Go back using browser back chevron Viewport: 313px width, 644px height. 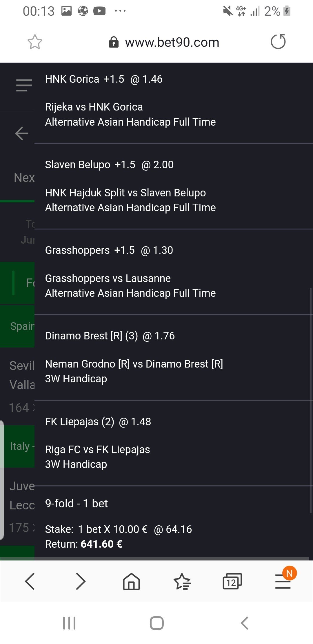[30, 581]
